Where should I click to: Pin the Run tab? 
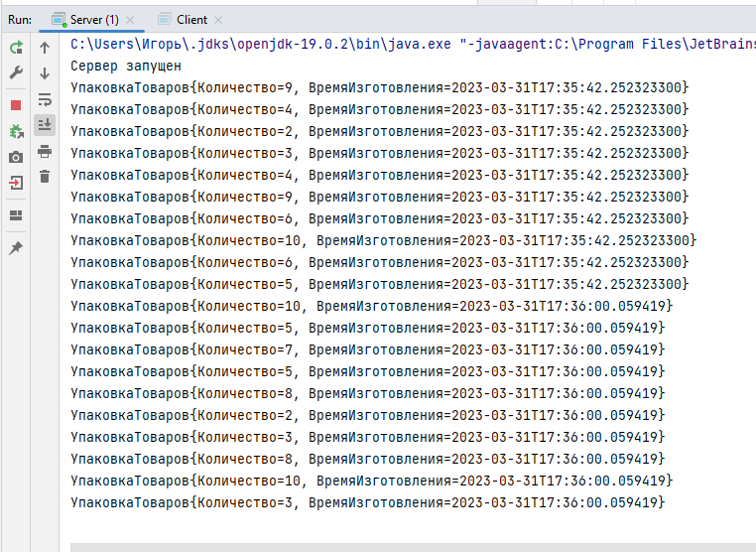[x=16, y=248]
